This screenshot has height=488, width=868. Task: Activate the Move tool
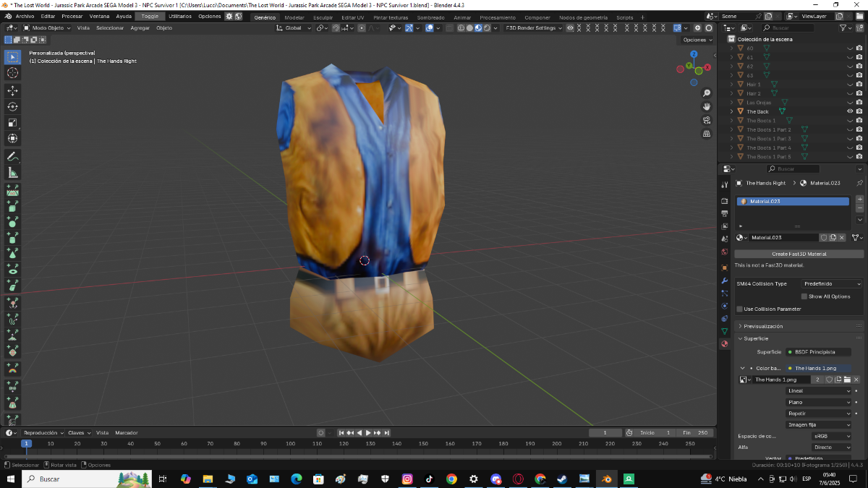[12, 91]
